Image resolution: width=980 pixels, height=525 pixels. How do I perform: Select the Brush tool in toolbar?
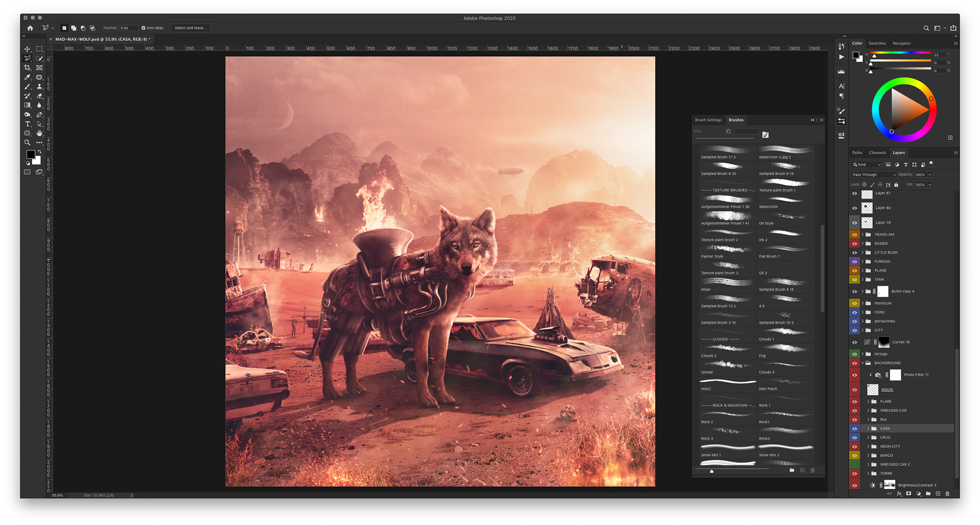point(27,87)
